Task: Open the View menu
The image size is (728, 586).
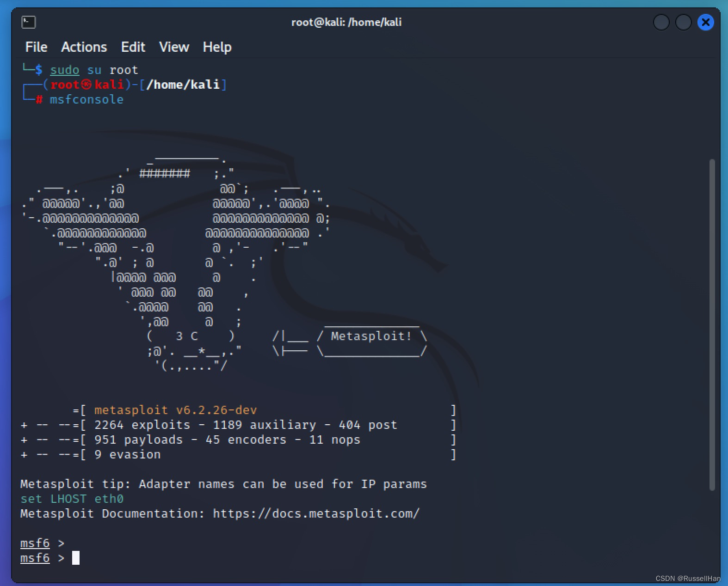Action: [x=174, y=47]
